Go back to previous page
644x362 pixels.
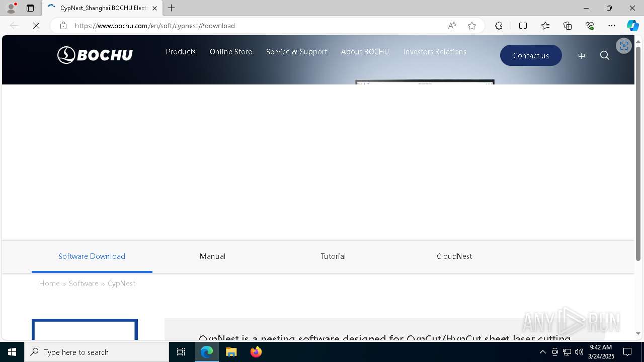[x=14, y=26]
